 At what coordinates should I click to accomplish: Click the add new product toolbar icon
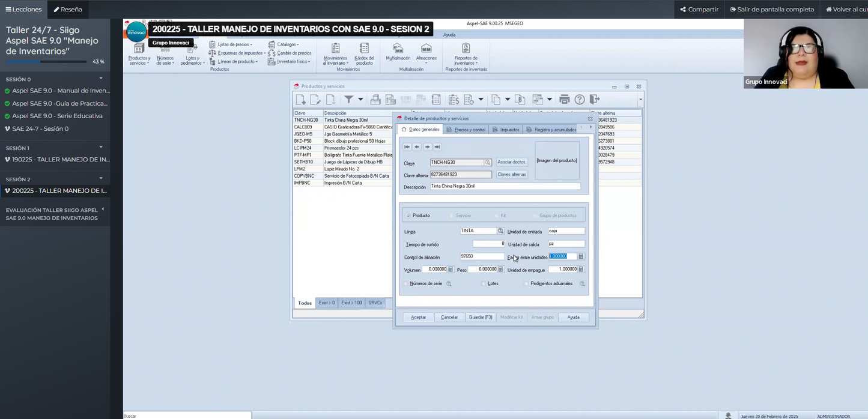[x=301, y=100]
